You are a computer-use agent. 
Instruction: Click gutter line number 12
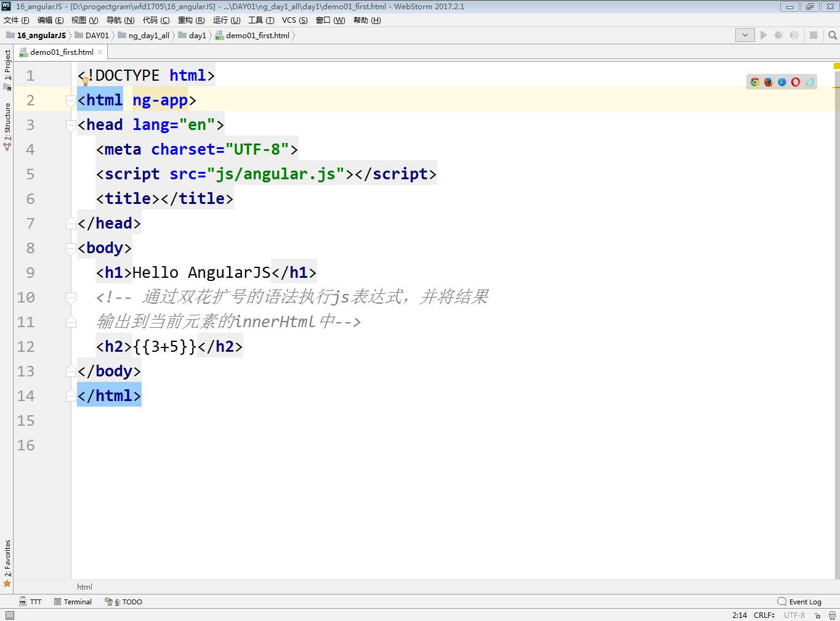click(x=26, y=347)
